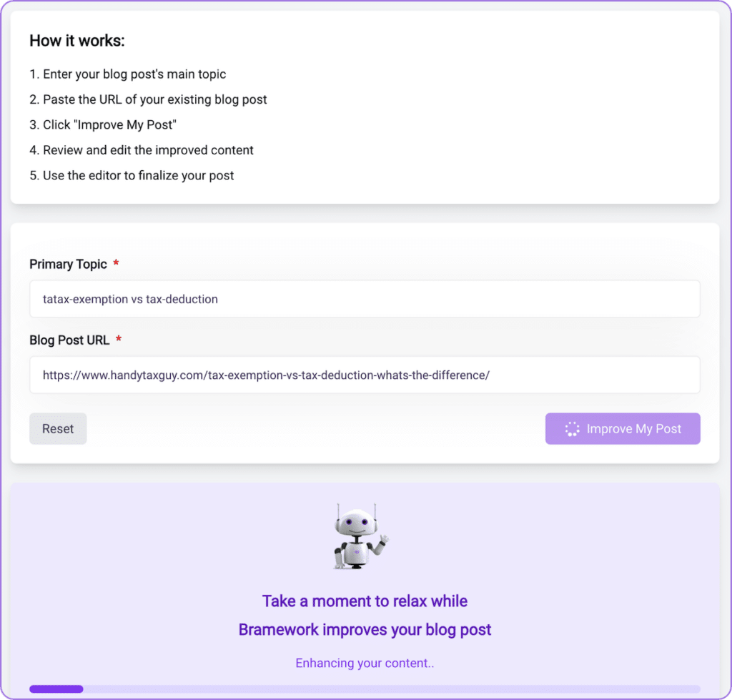Click the red asterisk beside Blog Post URL
This screenshot has height=700, width=732.
coord(119,338)
